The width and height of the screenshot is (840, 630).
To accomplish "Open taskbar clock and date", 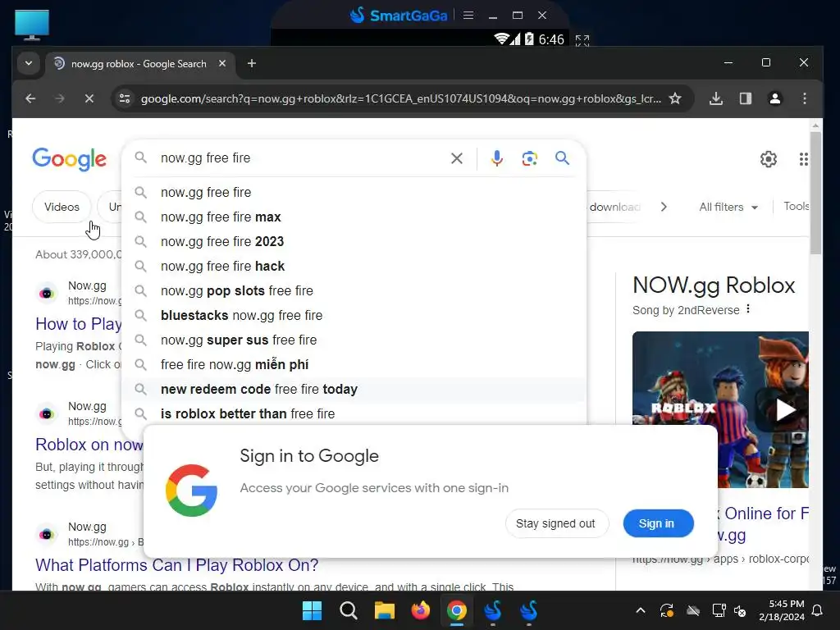I will 782,610.
